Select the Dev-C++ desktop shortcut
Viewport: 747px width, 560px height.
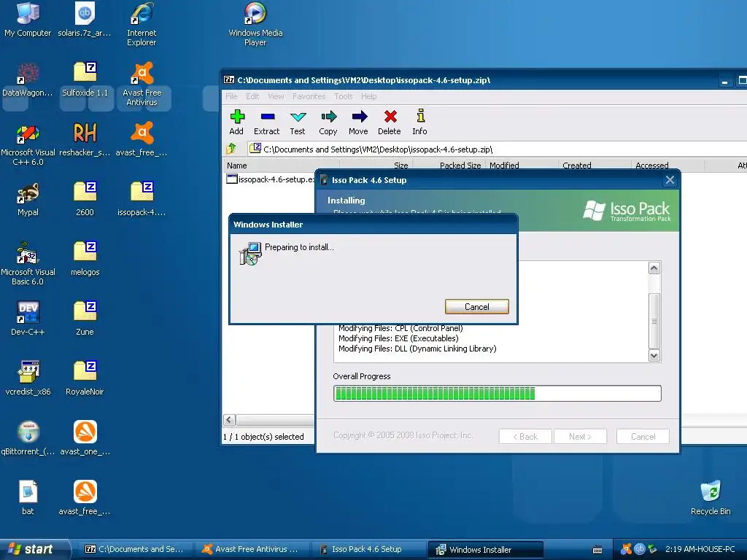tap(28, 319)
